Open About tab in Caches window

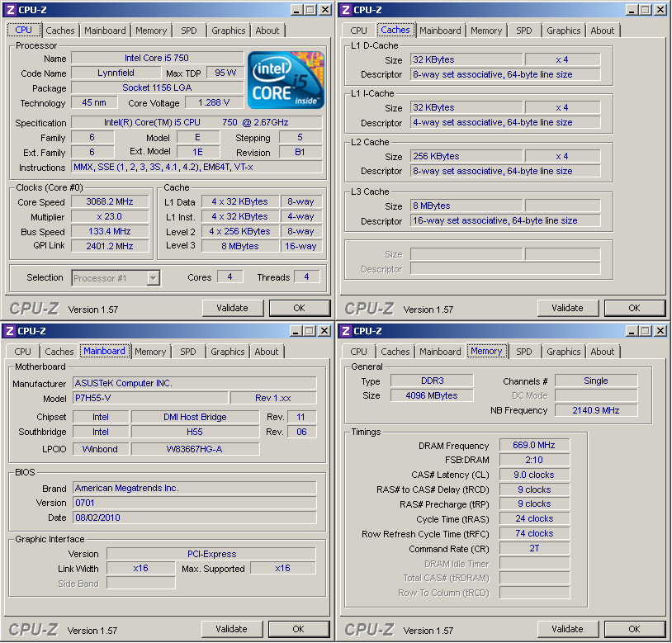(x=602, y=31)
